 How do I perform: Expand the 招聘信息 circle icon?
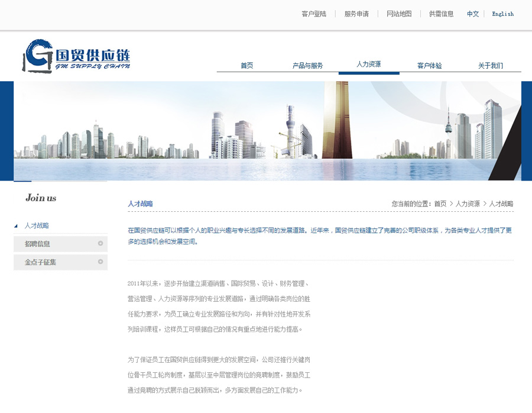pos(100,243)
